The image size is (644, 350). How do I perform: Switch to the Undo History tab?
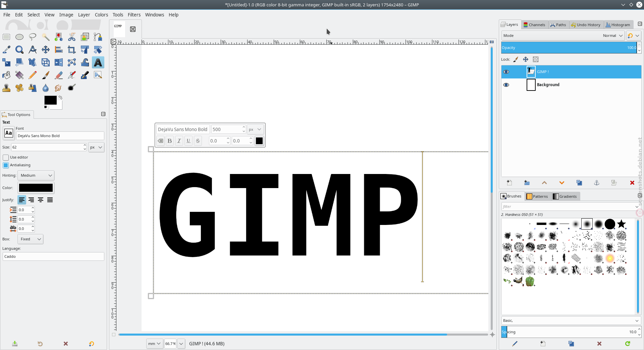coord(586,25)
